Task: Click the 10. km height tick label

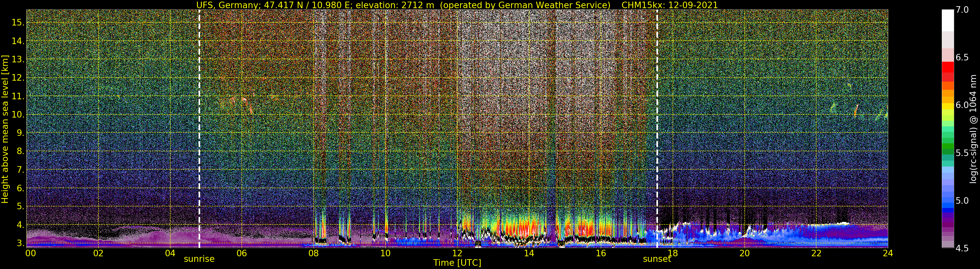Action: pyautogui.click(x=18, y=115)
